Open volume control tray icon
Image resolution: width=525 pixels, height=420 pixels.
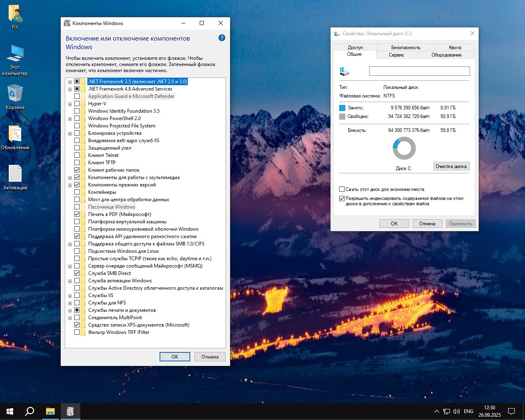click(457, 411)
